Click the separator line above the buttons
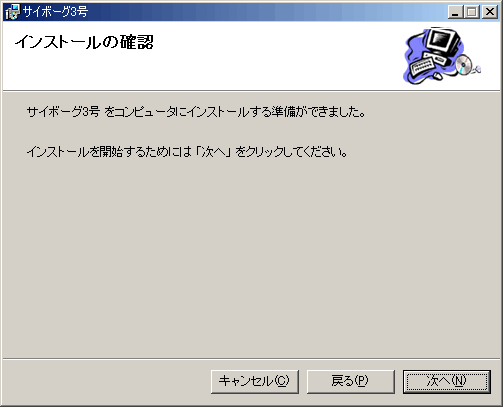The width and height of the screenshot is (503, 407). [251, 359]
